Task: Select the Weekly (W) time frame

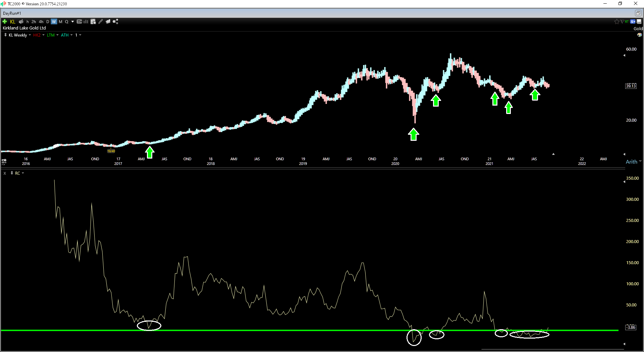Action: coord(54,22)
